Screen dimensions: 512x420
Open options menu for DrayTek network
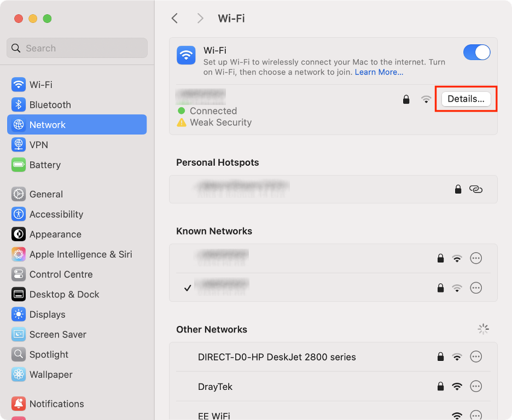click(476, 386)
